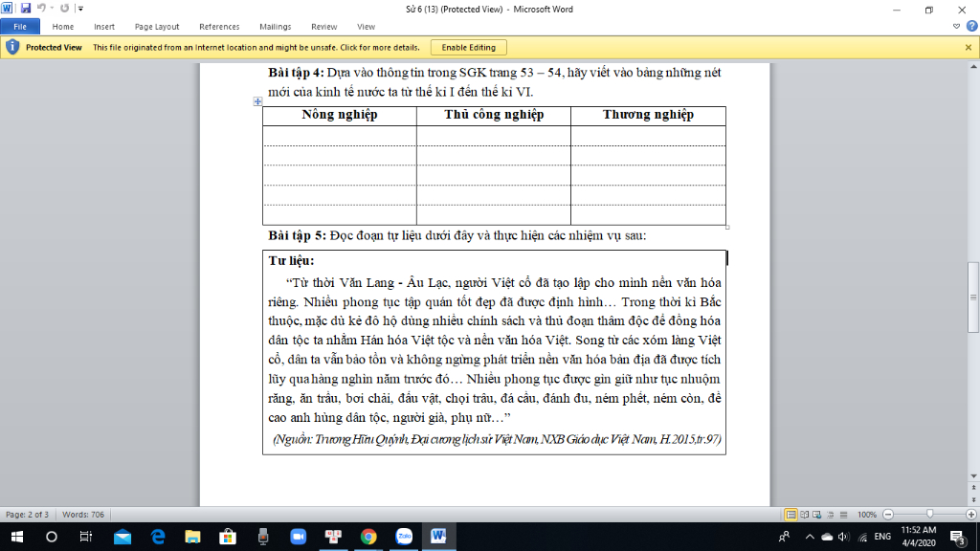Open the Review tab
Screen dimensions: 980x551
323,27
